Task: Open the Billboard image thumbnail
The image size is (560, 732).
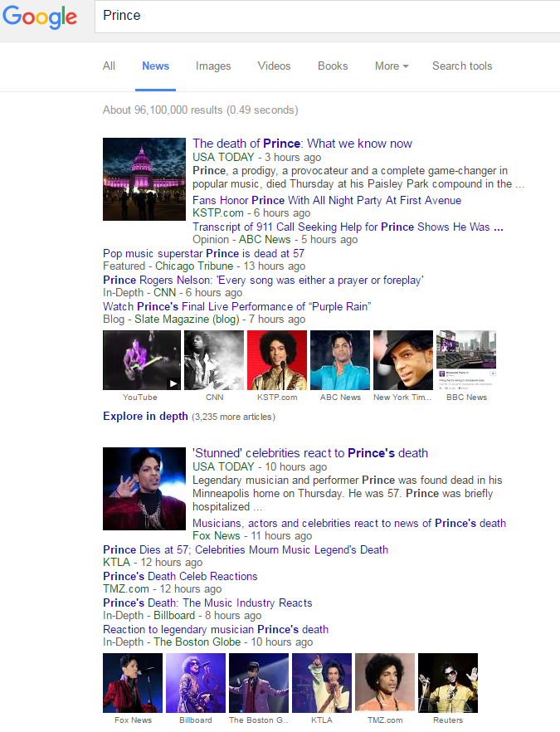Action: pyautogui.click(x=196, y=683)
